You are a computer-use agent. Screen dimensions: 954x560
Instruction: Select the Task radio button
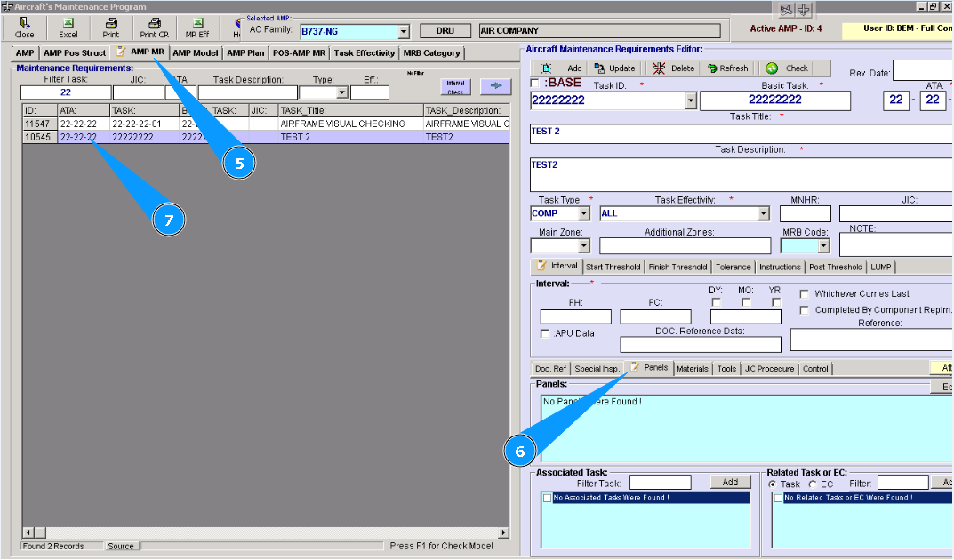(772, 484)
